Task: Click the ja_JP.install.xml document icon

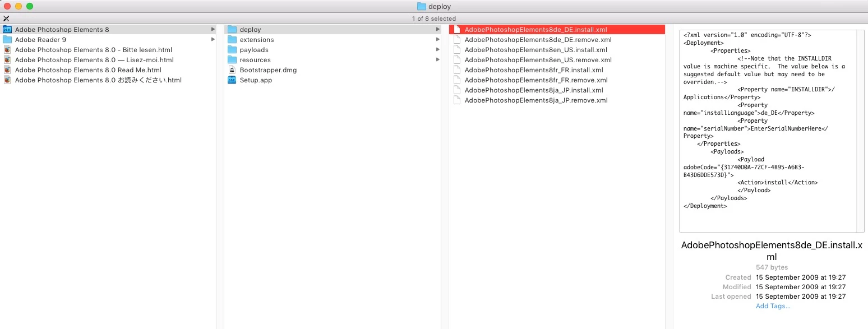Action: click(x=457, y=90)
